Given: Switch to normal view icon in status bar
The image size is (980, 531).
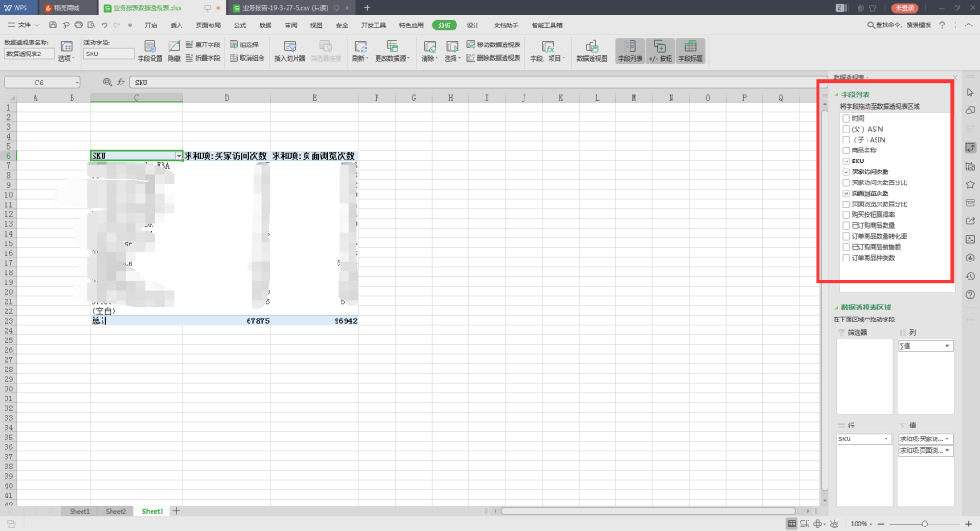Looking at the screenshot, I should coord(791,524).
